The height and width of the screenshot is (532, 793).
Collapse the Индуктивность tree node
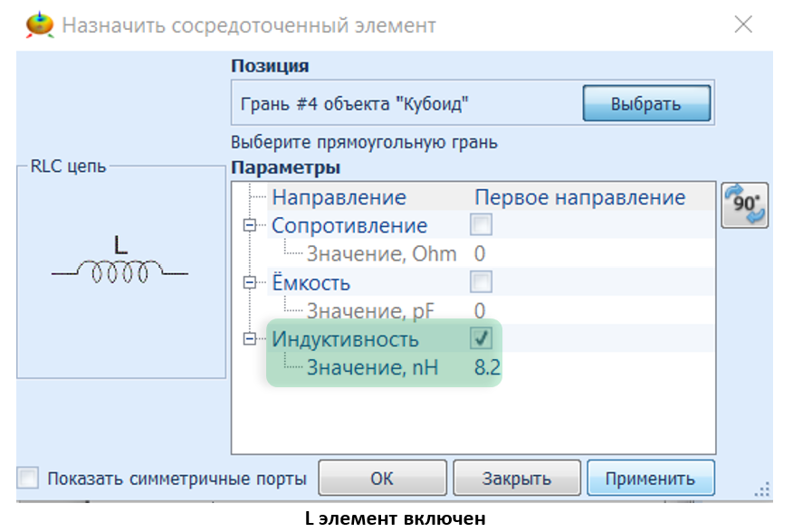(x=250, y=339)
